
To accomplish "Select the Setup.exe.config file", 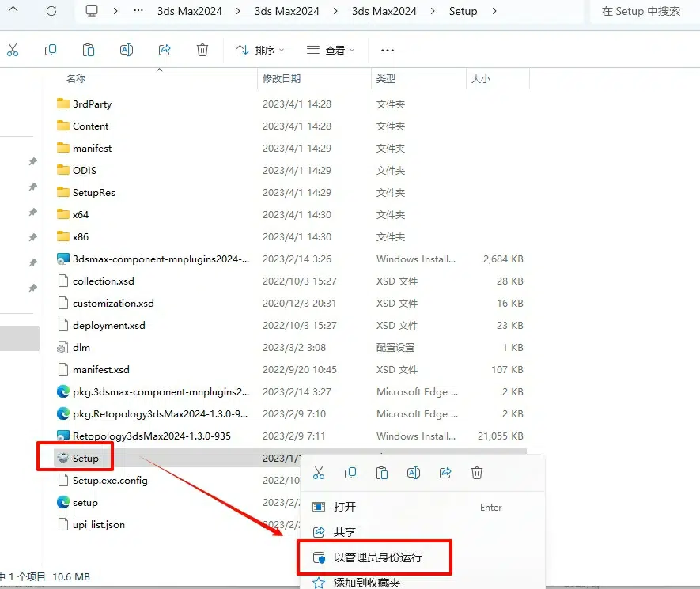I will point(110,480).
